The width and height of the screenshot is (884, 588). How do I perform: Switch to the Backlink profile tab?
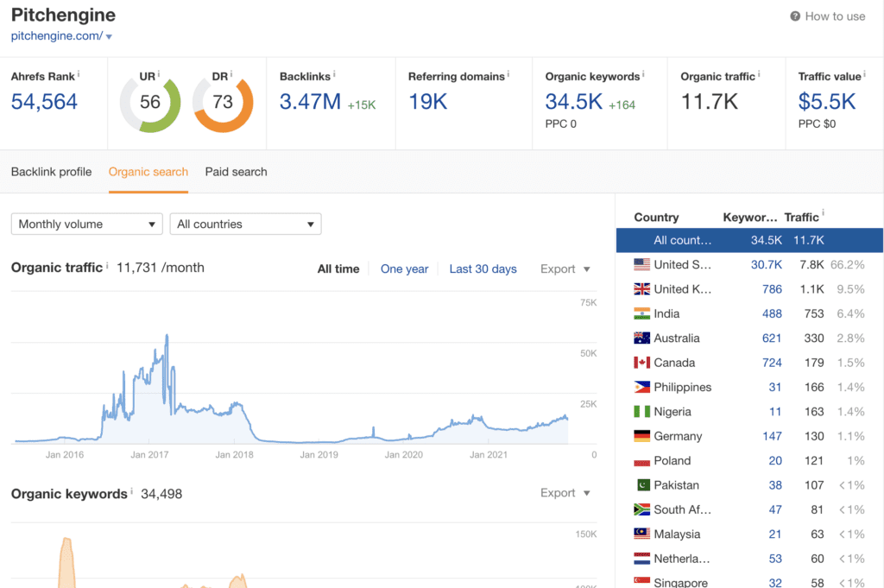(51, 172)
